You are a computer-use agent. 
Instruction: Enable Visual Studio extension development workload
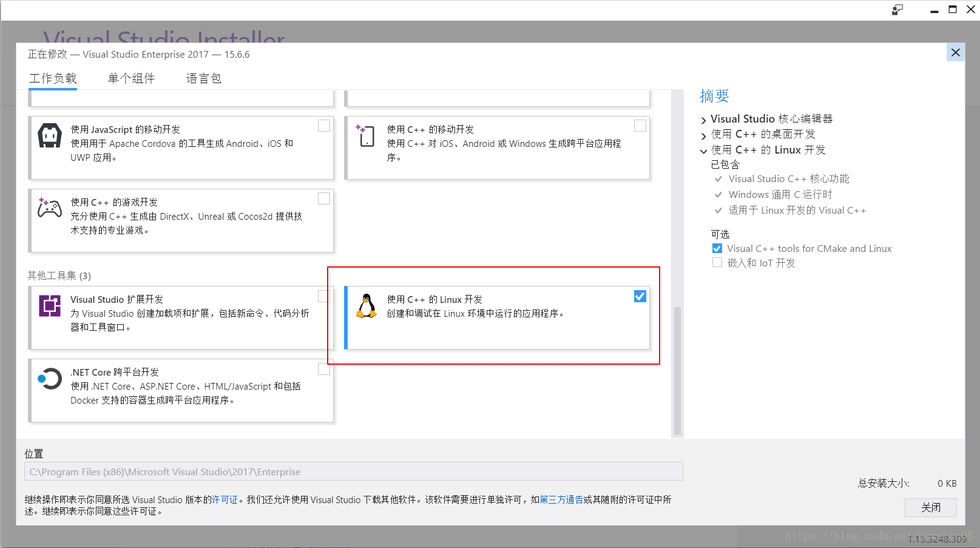click(x=324, y=296)
